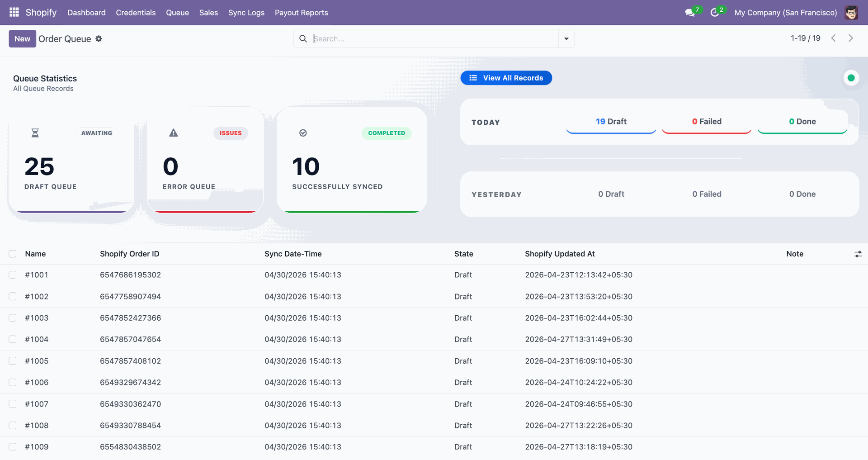Toggle the select-all checkbox in table header
This screenshot has height=460, width=868.
pyautogui.click(x=13, y=254)
